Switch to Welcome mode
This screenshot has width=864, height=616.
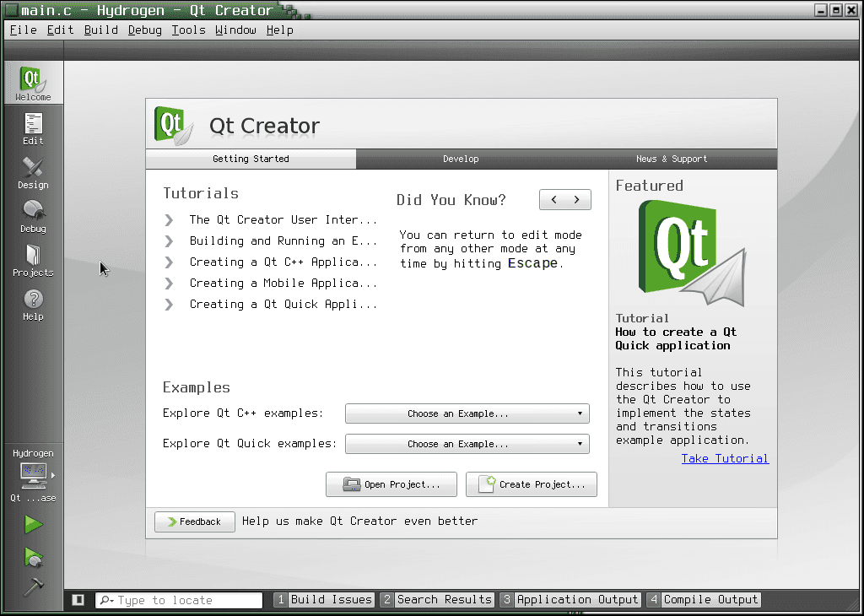33,83
